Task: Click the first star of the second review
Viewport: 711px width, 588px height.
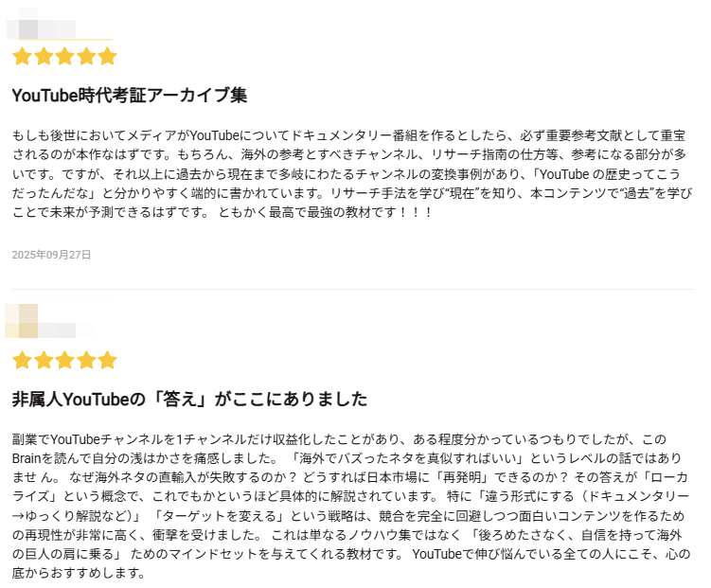Action: point(22,361)
